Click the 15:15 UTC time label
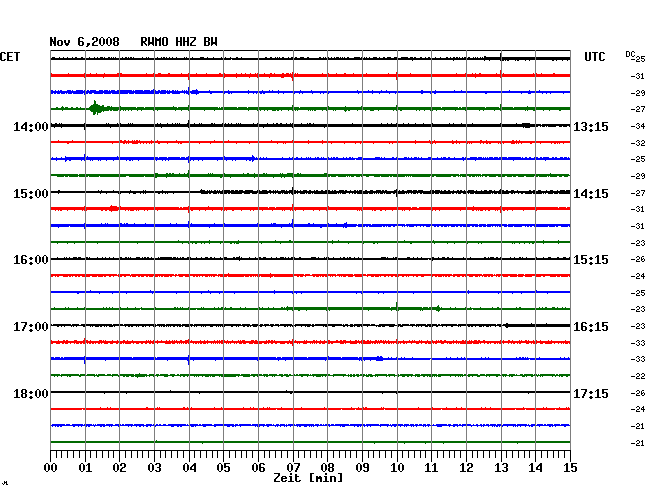Screen dimensions: 650x494 click(x=591, y=260)
